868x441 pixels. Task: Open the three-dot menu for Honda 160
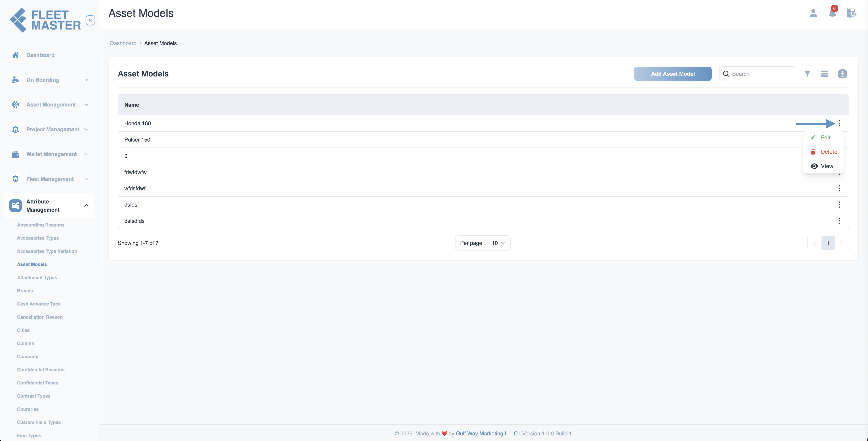pyautogui.click(x=839, y=123)
